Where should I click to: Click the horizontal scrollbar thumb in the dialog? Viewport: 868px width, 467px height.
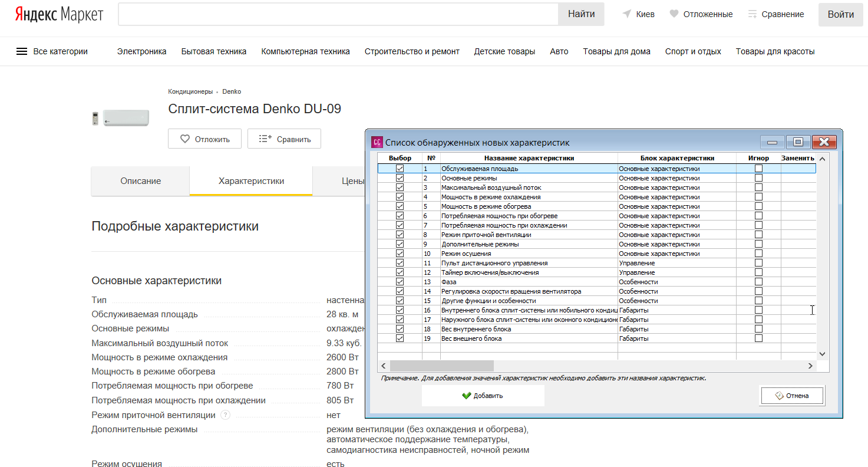[441, 366]
